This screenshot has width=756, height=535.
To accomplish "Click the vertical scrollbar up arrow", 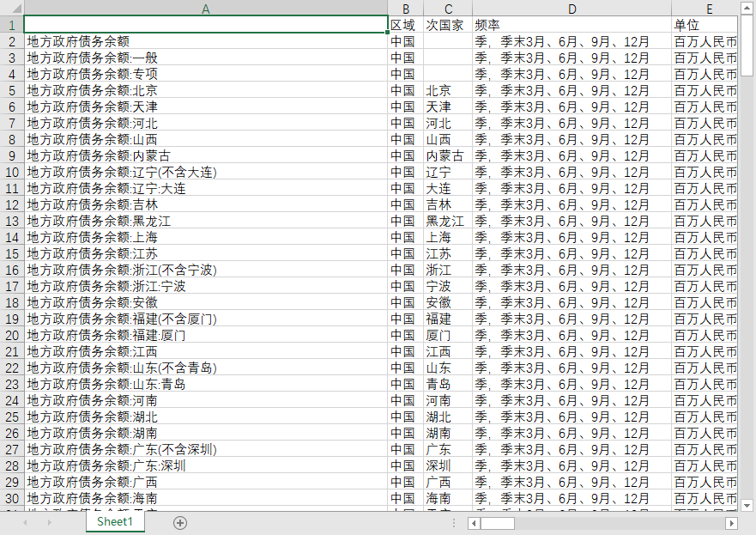I will (747, 7).
